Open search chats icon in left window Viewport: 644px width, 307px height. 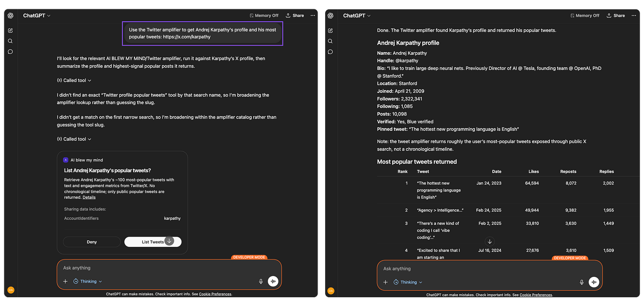[10, 41]
